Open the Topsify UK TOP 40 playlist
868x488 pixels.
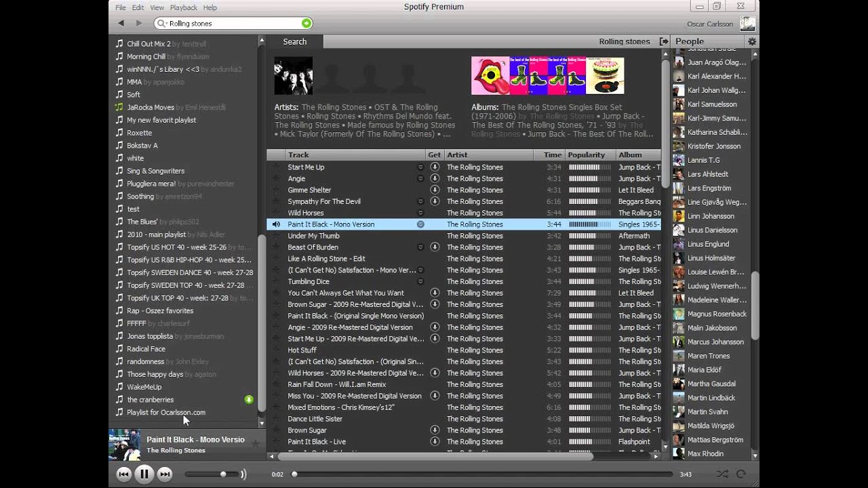(189, 298)
